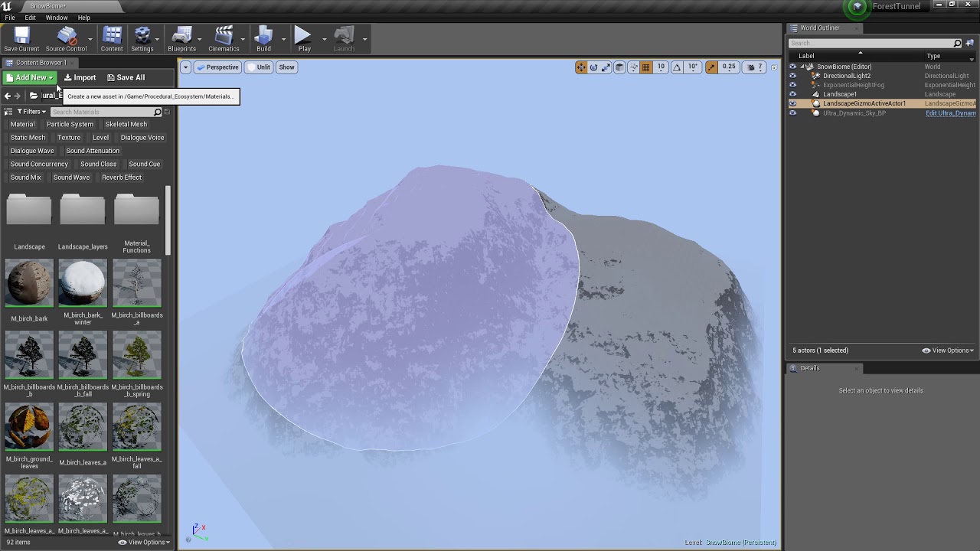Open the Perspective view mode menu

tap(218, 67)
